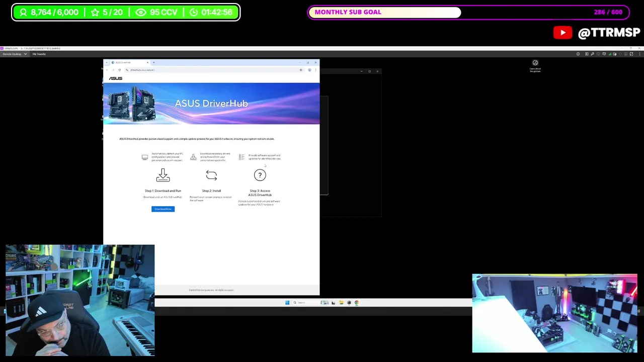
Task: Click the Step 1: Download and Run heading
Action: [163, 191]
